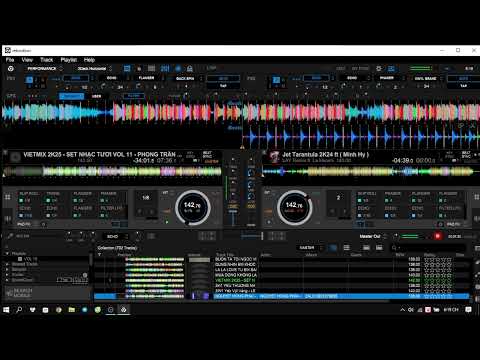Click microphone icon in sampler row
This screenshot has width=480, height=360.
point(10,236)
